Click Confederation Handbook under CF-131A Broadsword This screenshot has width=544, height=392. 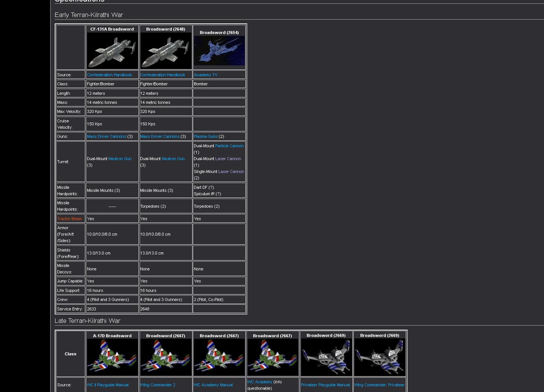(x=109, y=75)
